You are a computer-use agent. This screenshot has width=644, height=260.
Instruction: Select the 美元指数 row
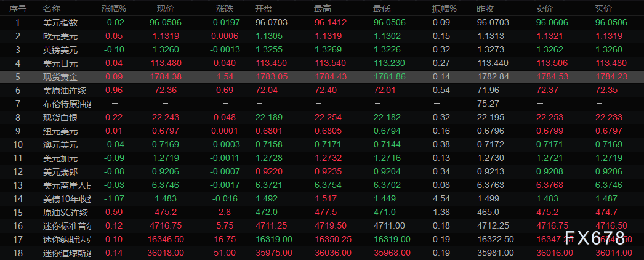point(60,22)
